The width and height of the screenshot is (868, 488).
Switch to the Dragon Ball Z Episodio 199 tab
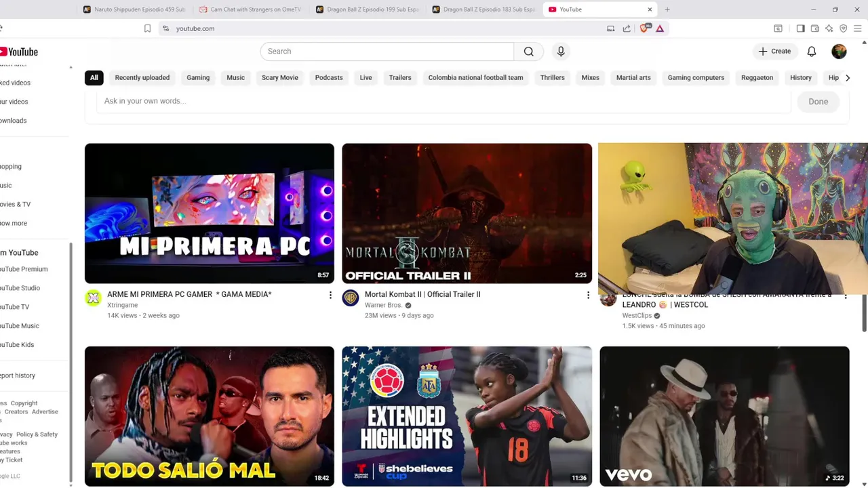pos(368,9)
